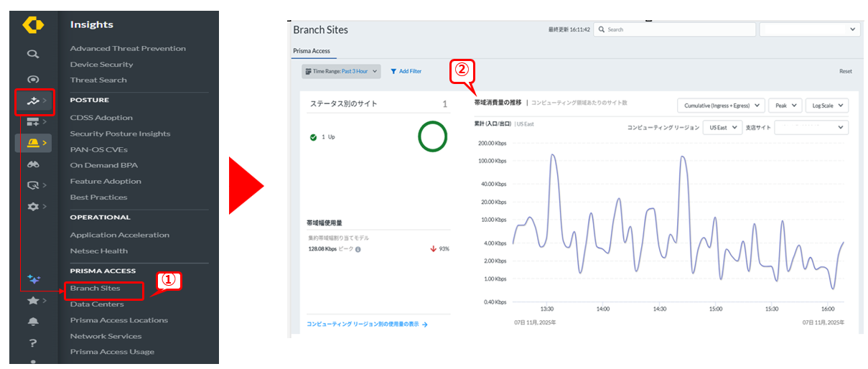Image resolution: width=868 pixels, height=369 pixels.
Task: Open Threat Search menu item
Action: tap(98, 80)
